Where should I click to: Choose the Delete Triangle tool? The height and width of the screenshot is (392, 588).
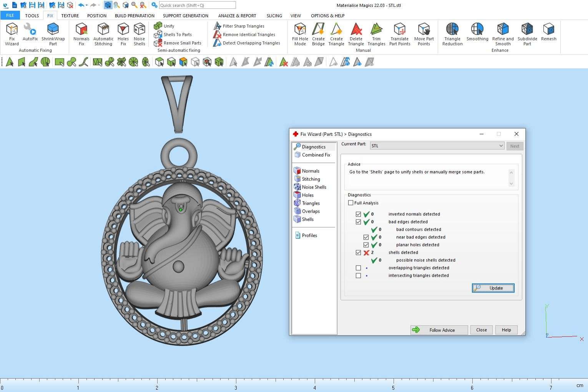point(356,34)
